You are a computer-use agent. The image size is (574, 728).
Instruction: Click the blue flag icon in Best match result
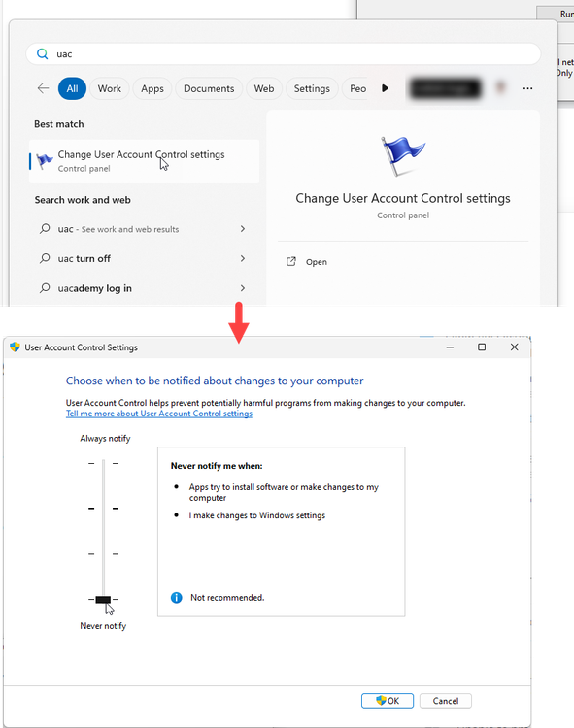coord(45,161)
